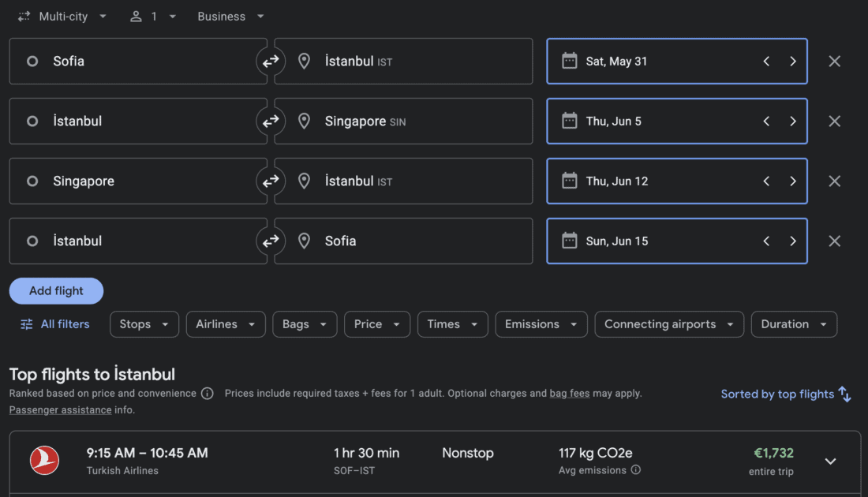This screenshot has height=497, width=868.
Task: Change the Business cabin class dropdown
Action: (x=230, y=17)
